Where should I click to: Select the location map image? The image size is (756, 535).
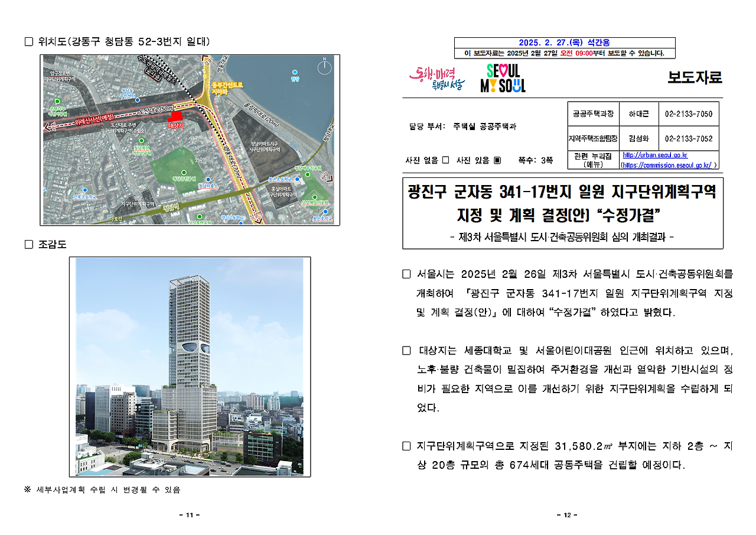(190, 140)
